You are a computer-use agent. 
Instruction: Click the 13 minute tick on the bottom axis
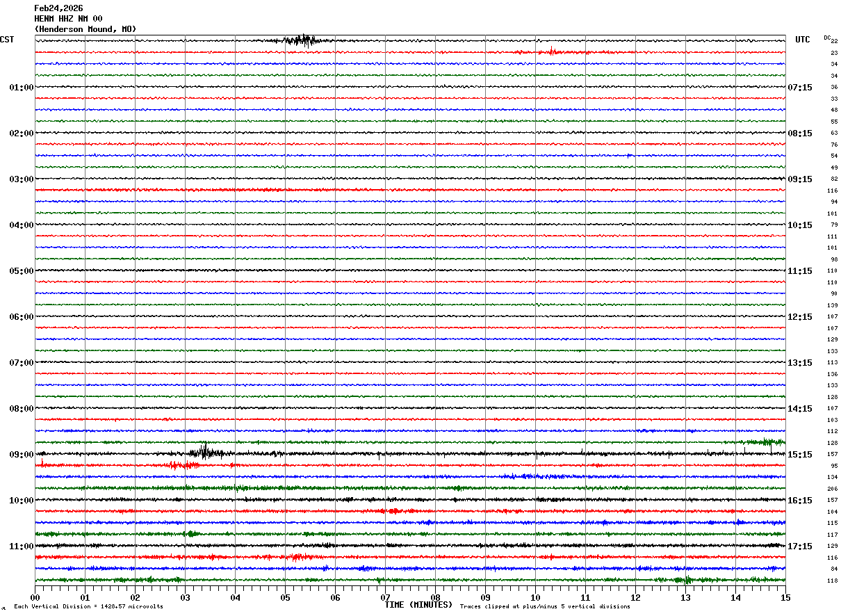[685, 597]
